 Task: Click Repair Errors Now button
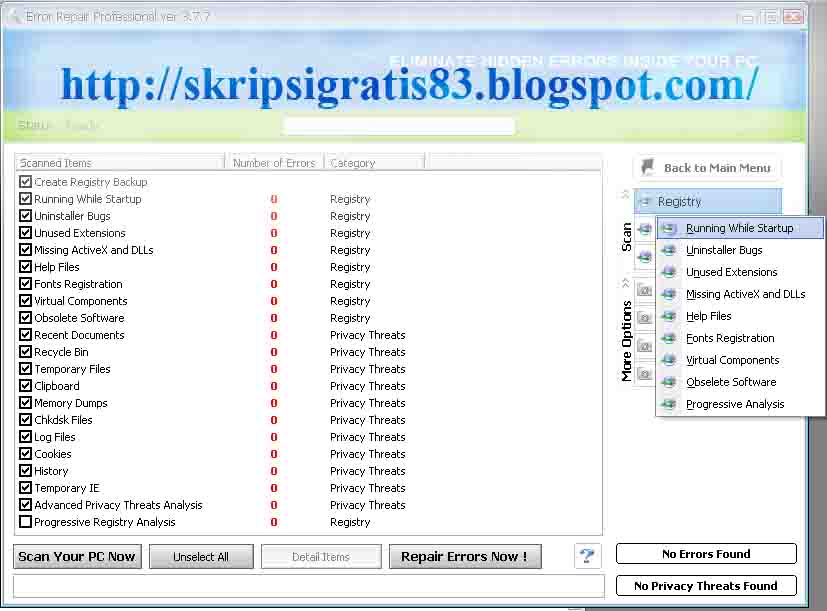pyautogui.click(x=465, y=557)
